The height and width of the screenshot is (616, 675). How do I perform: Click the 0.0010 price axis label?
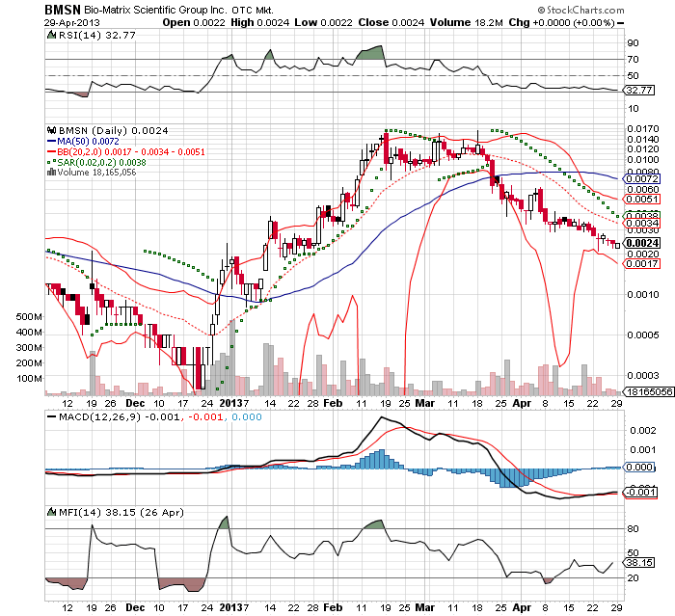point(643,295)
